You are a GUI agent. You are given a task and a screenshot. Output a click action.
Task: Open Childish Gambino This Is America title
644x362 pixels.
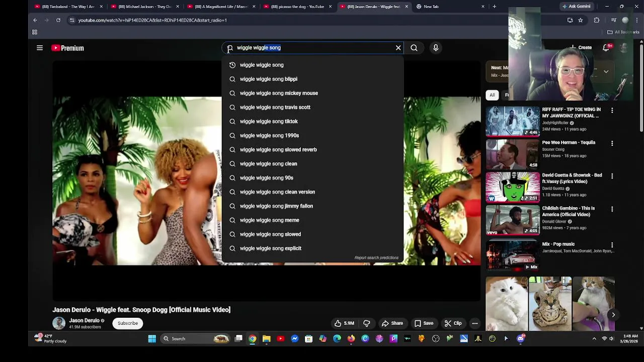(x=568, y=211)
